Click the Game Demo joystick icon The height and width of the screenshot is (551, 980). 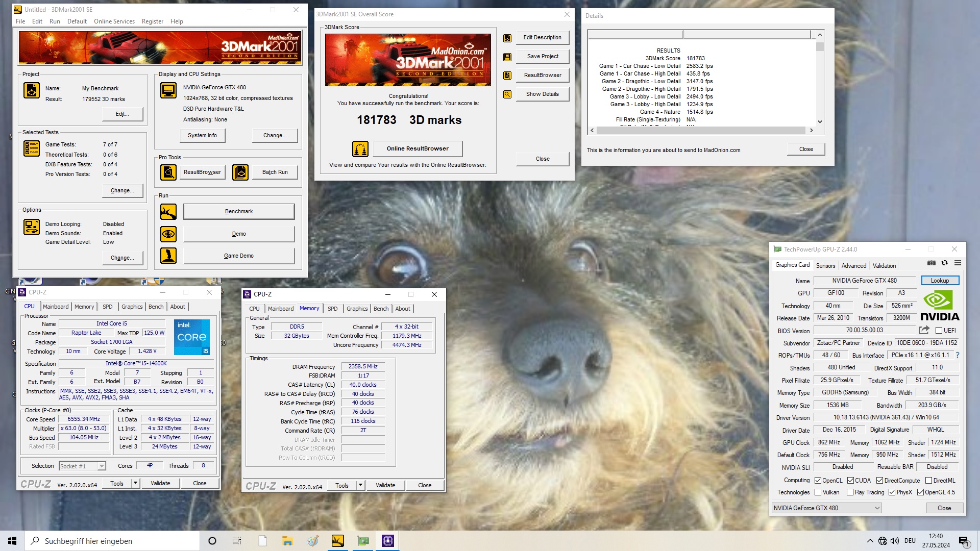168,256
